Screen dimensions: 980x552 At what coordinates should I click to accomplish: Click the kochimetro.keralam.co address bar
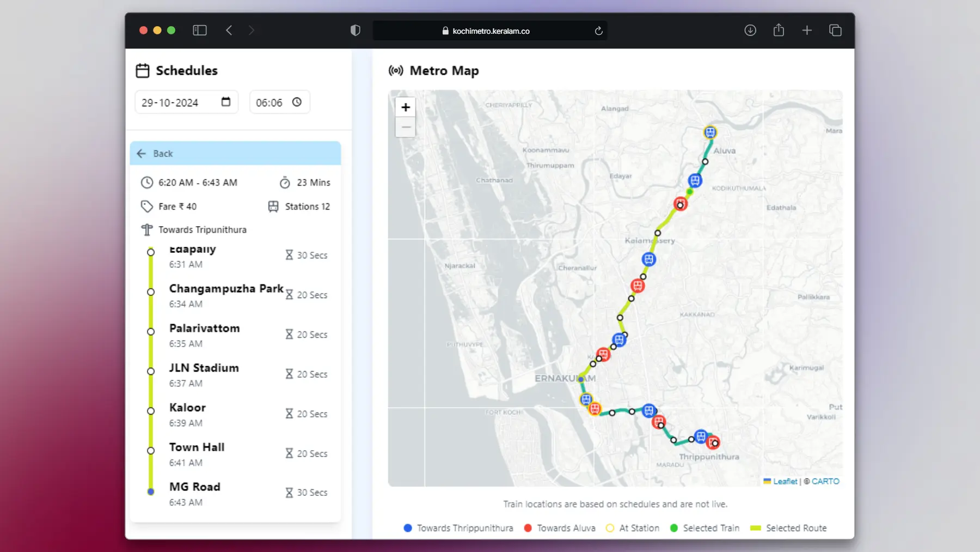pos(490,31)
